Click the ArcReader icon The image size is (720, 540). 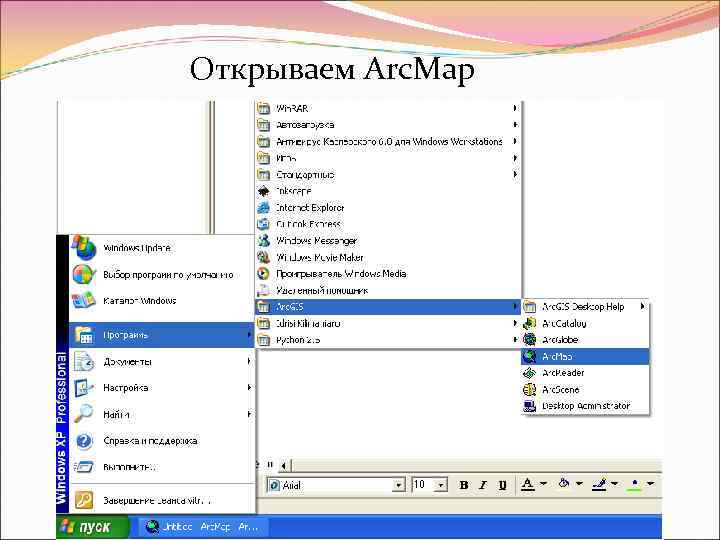click(x=529, y=373)
